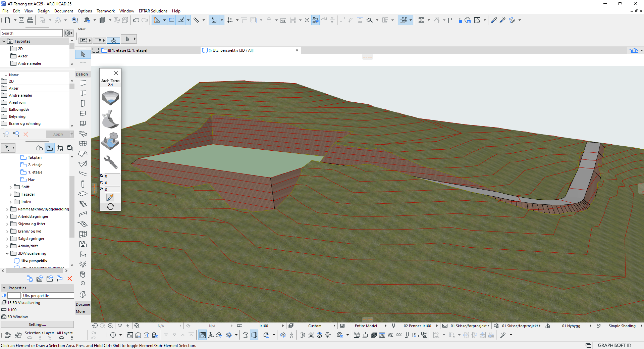Open the tab overview grid icon

[96, 50]
